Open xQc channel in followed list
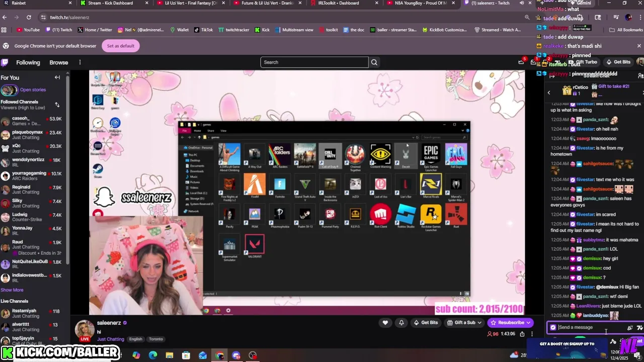Image resolution: width=644 pixels, height=362 pixels. tap(31, 148)
